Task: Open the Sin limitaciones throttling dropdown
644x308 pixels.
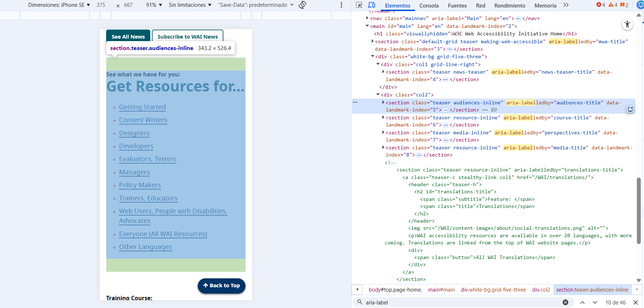Action: pos(190,5)
